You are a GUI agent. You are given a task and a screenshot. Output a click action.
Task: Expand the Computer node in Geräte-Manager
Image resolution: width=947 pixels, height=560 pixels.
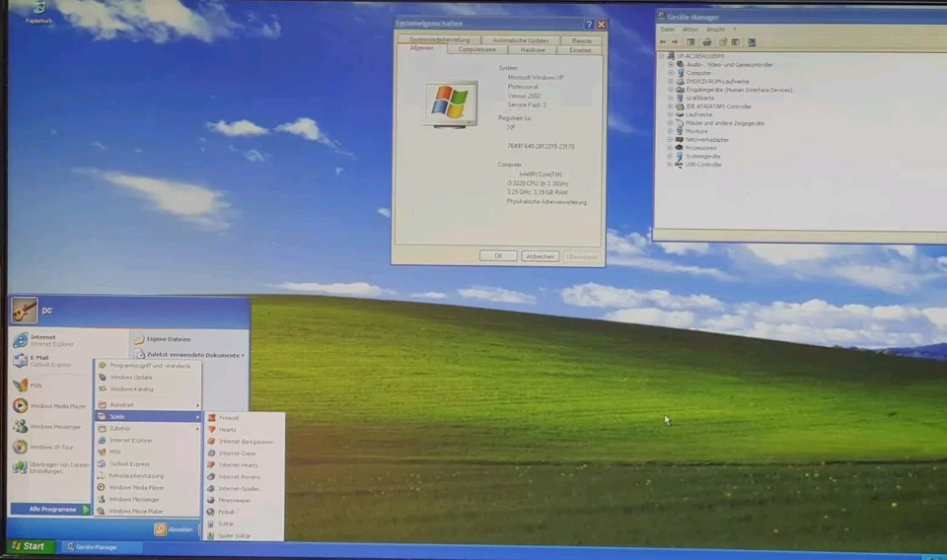671,73
